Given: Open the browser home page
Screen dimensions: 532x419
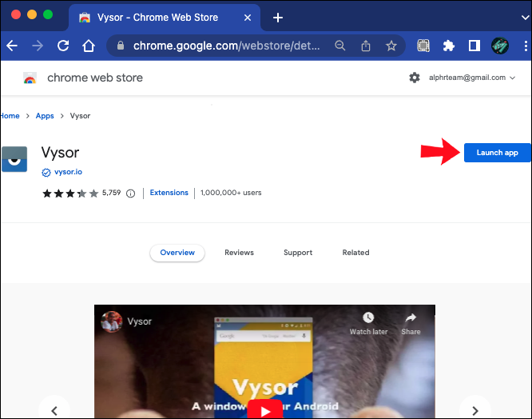Looking at the screenshot, I should point(89,46).
